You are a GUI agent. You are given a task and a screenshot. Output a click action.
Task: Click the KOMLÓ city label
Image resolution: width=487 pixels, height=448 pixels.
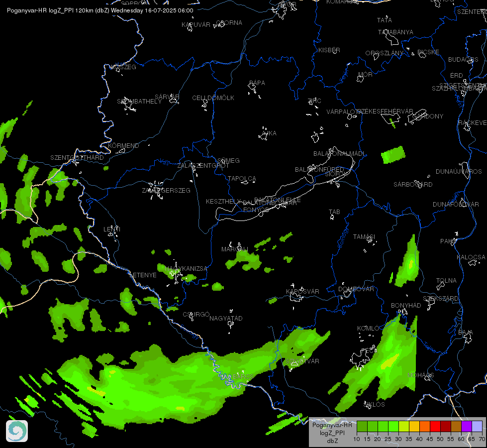pos(368,329)
